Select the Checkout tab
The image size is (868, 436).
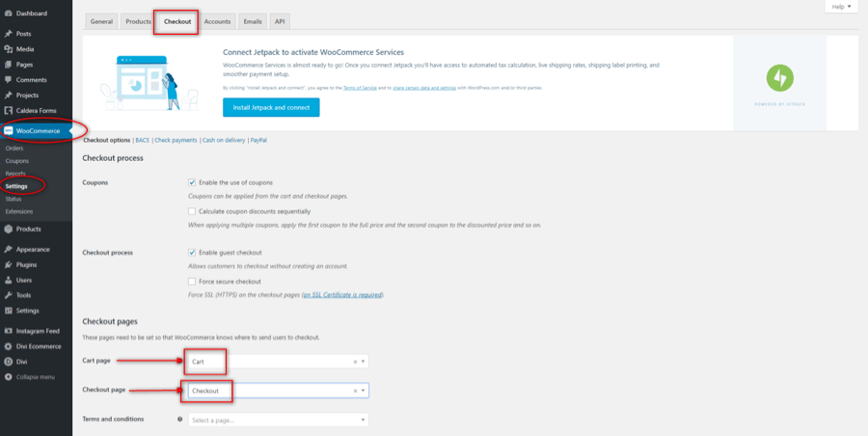coord(177,21)
